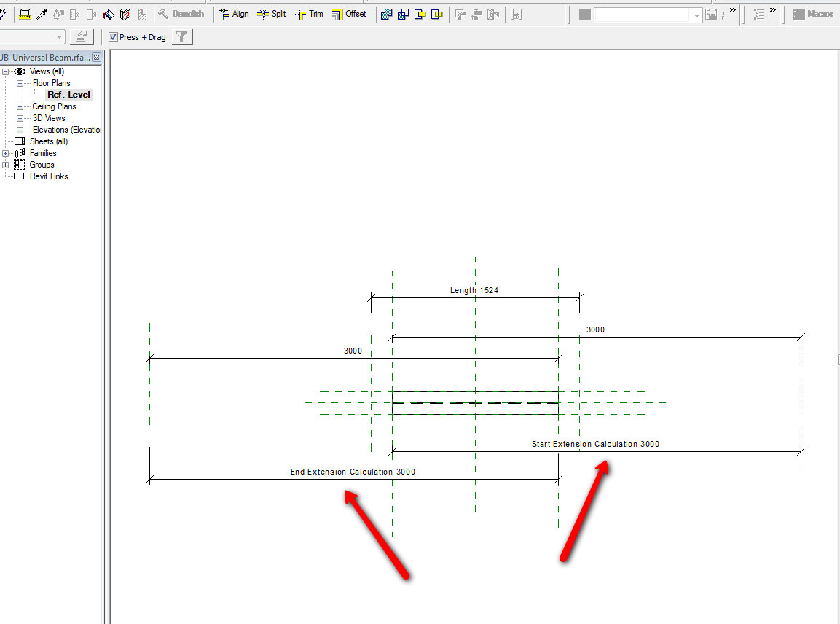Click the Unjoin Geometry icon

pyautogui.click(x=404, y=15)
